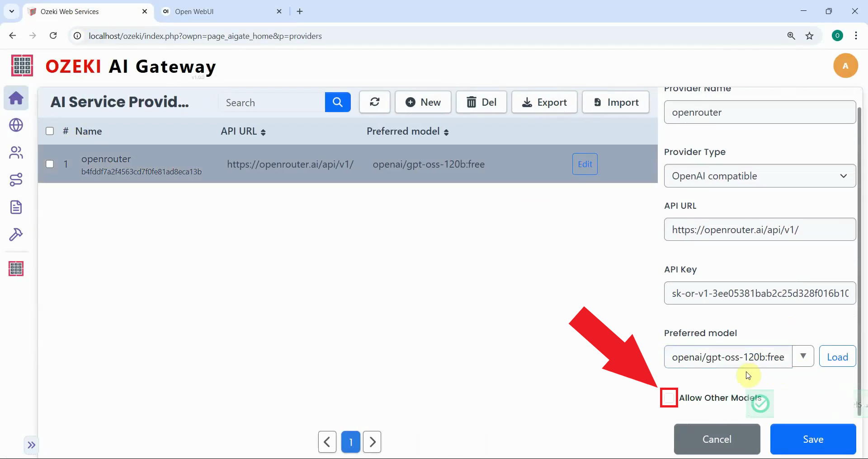Open the Provider Type dropdown
This screenshot has height=459, width=868.
[759, 176]
